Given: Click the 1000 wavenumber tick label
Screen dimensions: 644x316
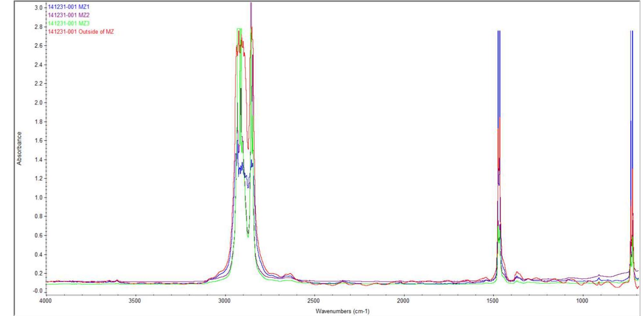Looking at the screenshot, I should coord(582,301).
